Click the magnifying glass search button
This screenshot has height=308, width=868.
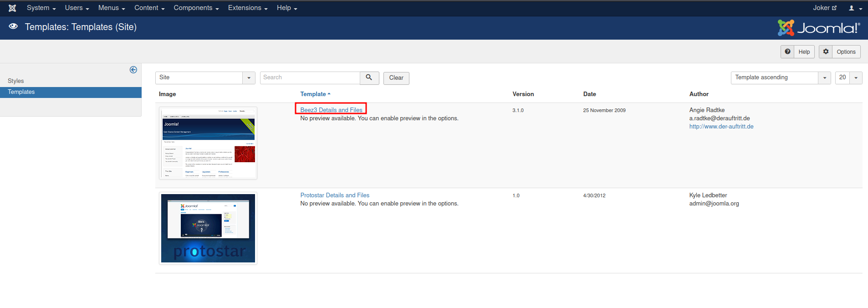tap(369, 77)
